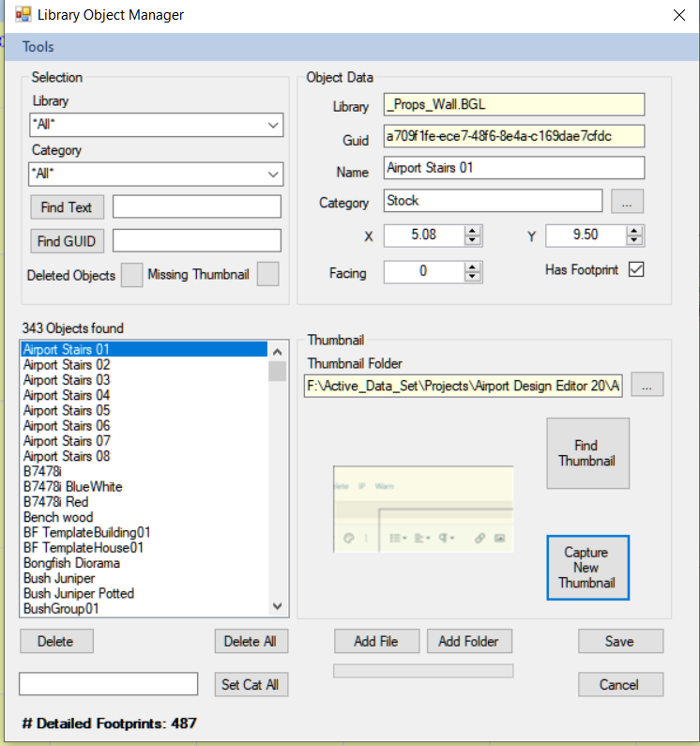Image resolution: width=700 pixels, height=746 pixels.
Task: Browse for Thumbnail Folder with ellipsis button
Action: pos(647,384)
